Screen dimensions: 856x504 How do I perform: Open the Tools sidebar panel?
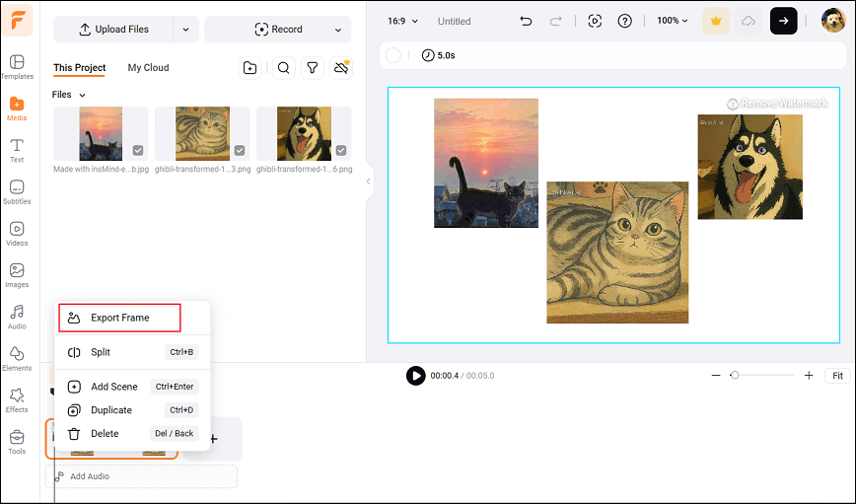pos(17,442)
